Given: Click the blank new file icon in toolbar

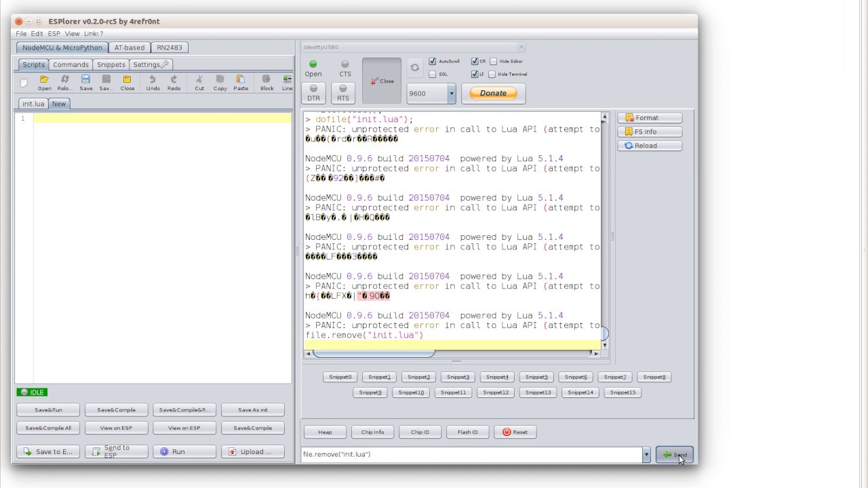Looking at the screenshot, I should tap(24, 83).
